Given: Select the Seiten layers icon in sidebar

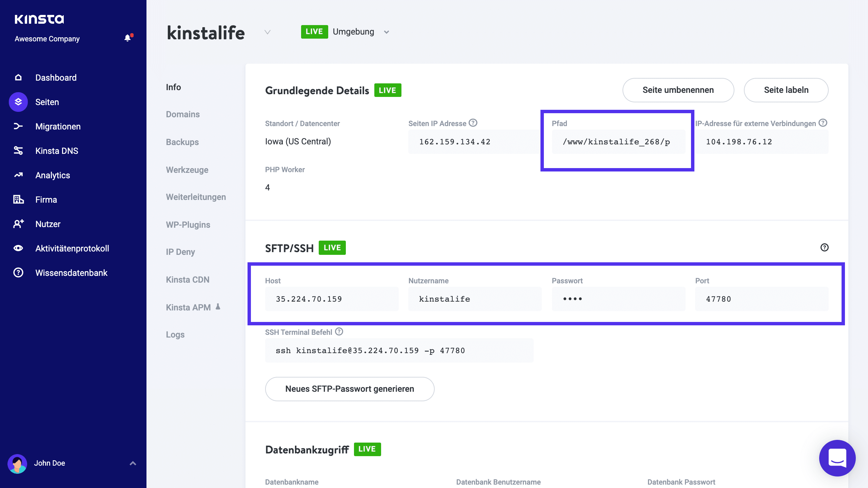Looking at the screenshot, I should point(18,102).
